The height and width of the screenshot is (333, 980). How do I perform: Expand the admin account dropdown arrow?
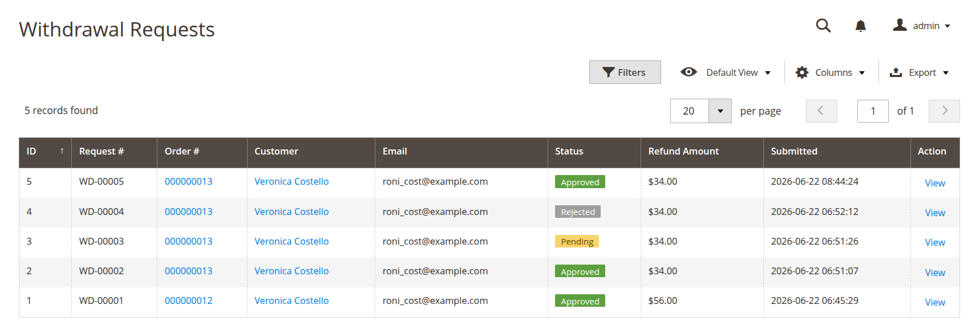pyautogui.click(x=947, y=26)
